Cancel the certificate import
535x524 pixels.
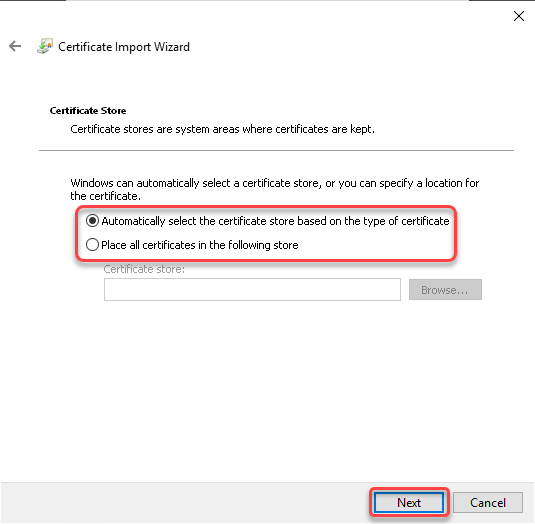click(x=488, y=503)
